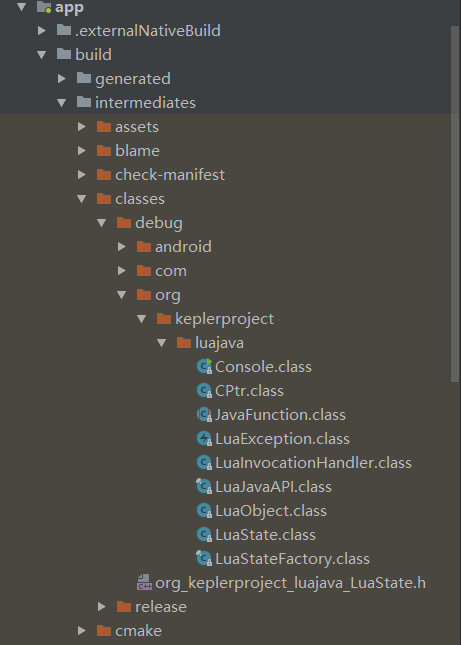Collapse the keplerproject folder

click(x=141, y=318)
